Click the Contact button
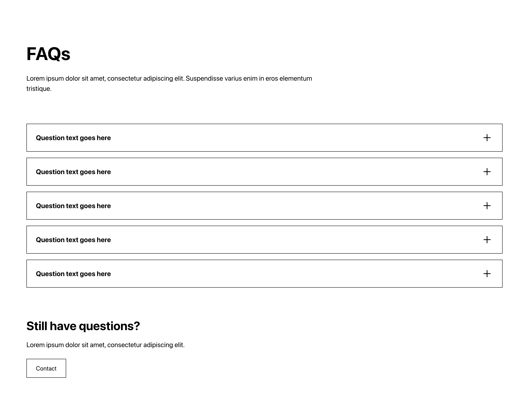 46,368
